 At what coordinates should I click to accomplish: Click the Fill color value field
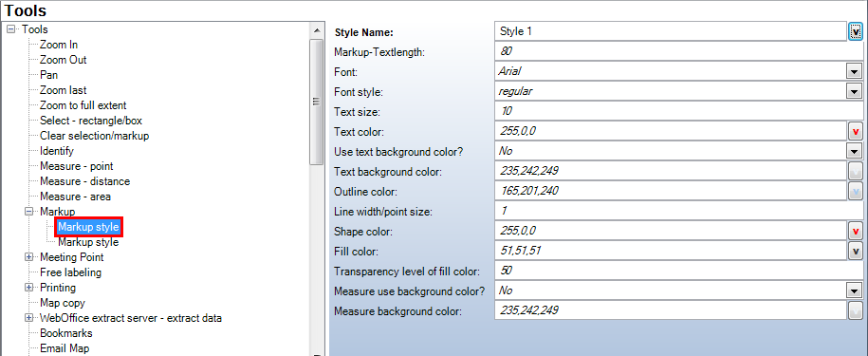pyautogui.click(x=671, y=251)
